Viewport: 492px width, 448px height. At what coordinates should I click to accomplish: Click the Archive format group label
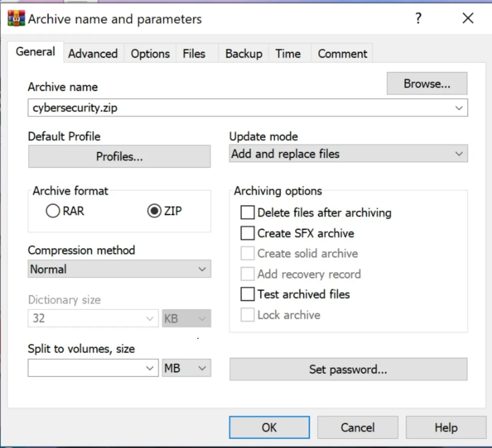70,191
